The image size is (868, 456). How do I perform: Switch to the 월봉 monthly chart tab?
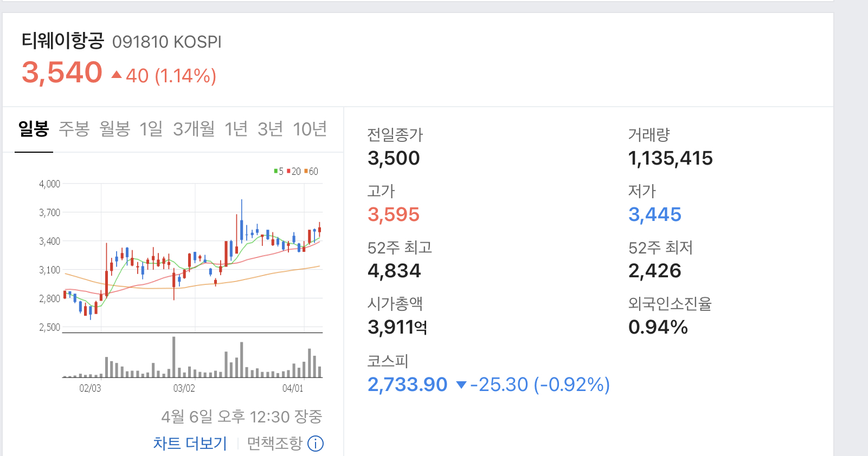coord(115,129)
